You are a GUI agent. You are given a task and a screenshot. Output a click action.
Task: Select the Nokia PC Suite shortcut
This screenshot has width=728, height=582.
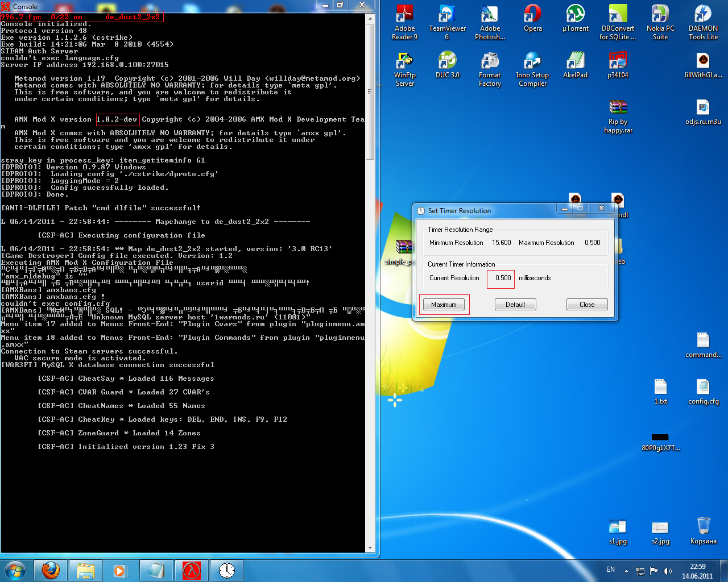(660, 23)
